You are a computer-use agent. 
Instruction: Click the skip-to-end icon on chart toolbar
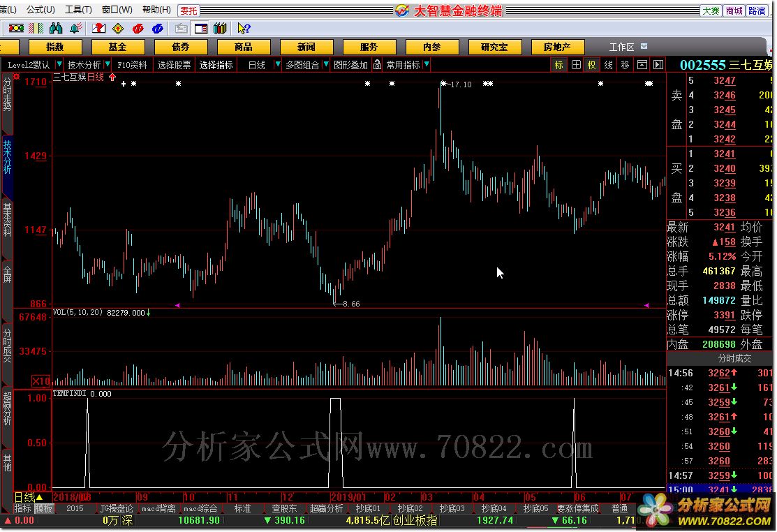(658, 64)
